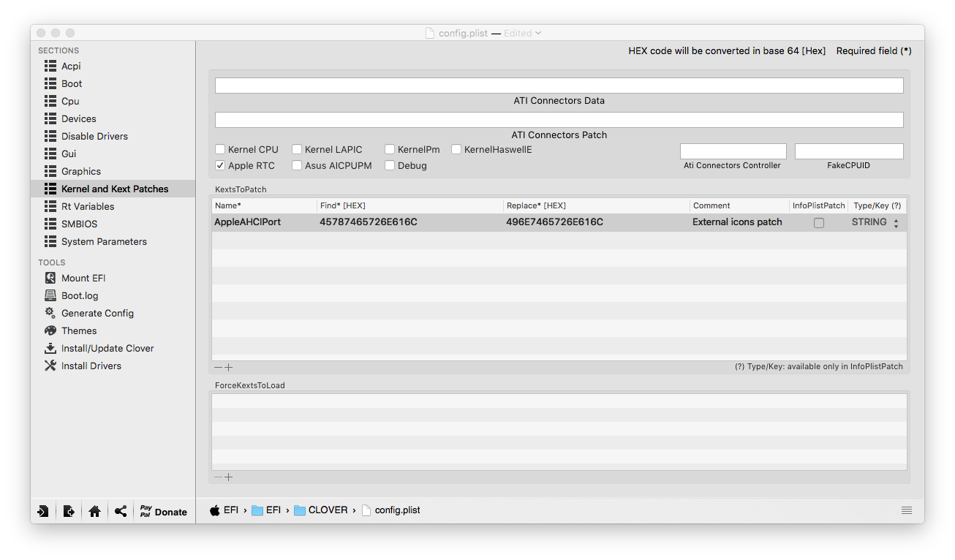This screenshot has width=955, height=560.
Task: Click the System Parameters list icon
Action: [50, 241]
